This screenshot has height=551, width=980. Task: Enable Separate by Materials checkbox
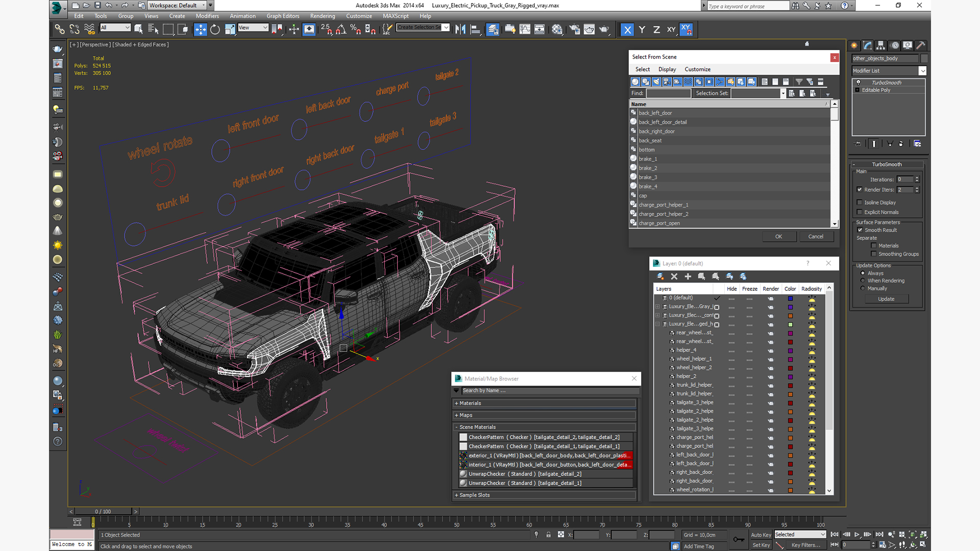874,246
